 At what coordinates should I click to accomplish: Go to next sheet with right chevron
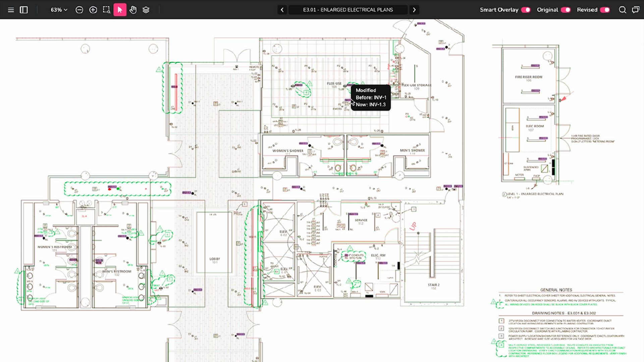point(414,10)
